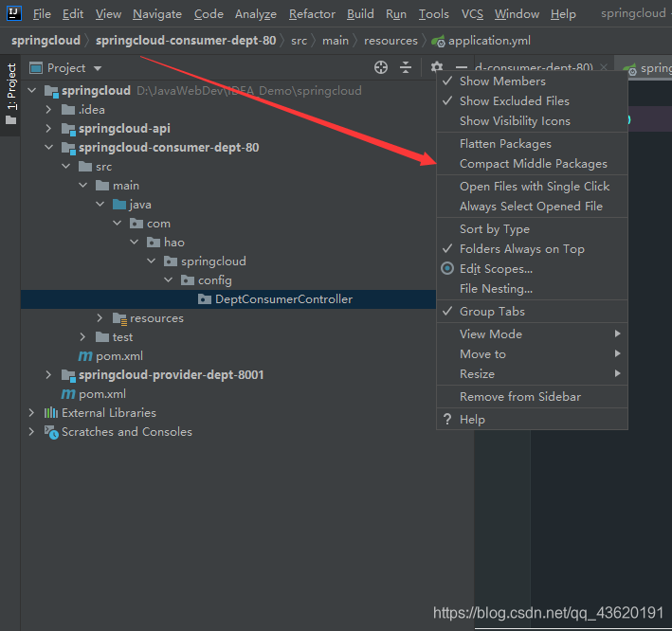The image size is (672, 631).
Task: Open File Nesting settings
Action: tap(532, 289)
